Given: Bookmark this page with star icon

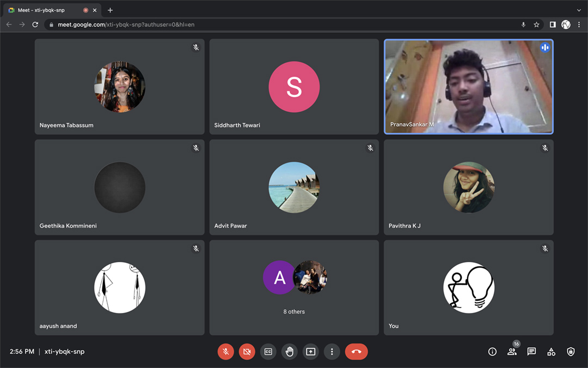Looking at the screenshot, I should point(536,25).
